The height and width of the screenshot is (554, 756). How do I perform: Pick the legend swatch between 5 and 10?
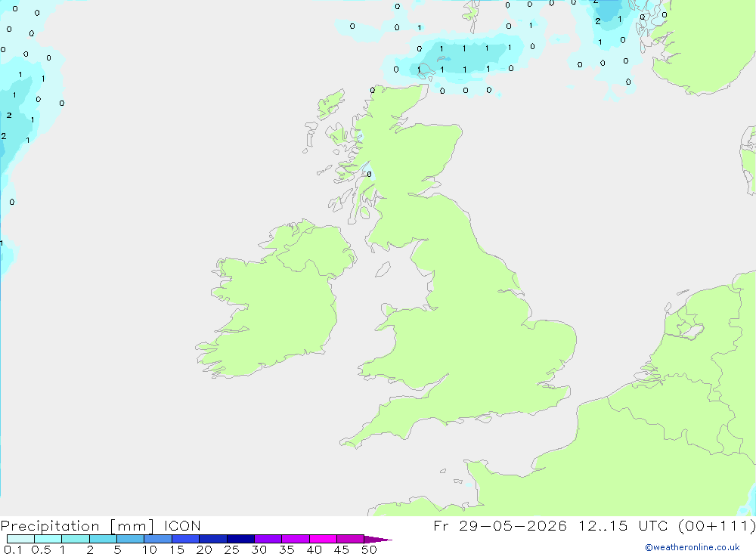tap(131, 539)
